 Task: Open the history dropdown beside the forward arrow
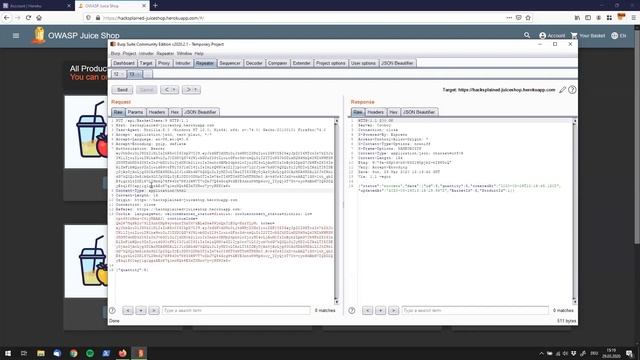click(x=196, y=90)
